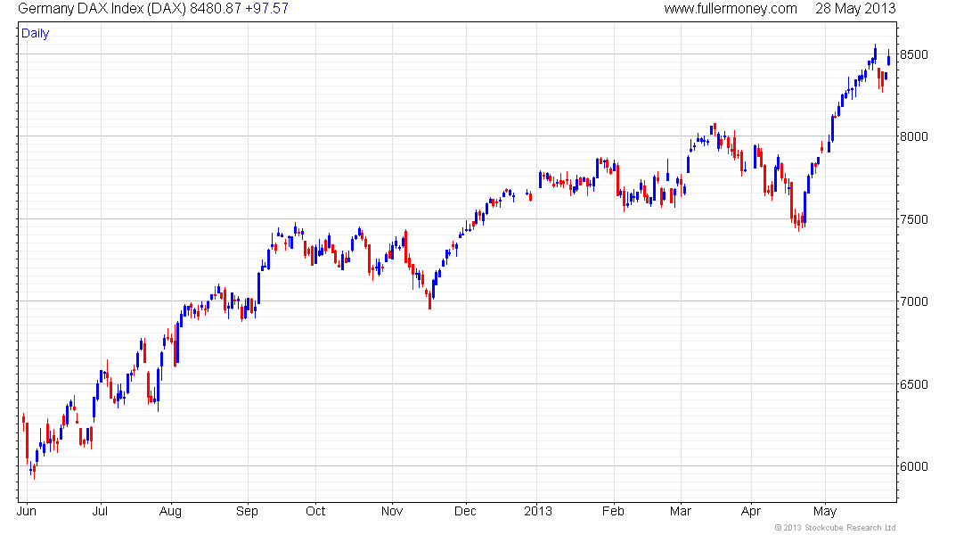This screenshot has height=535, width=980.
Task: Click the 6500 price axis label
Action: click(x=913, y=384)
